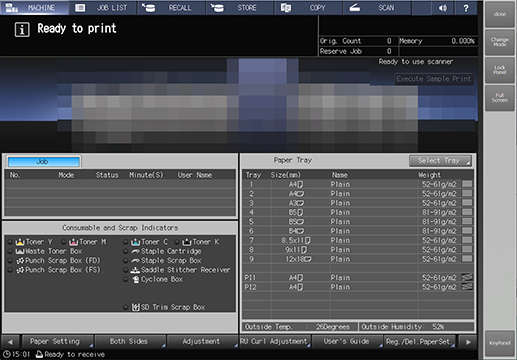Viewport: 517px width, 360px height.
Task: Open the Select Tray button menu
Action: pyautogui.click(x=440, y=161)
